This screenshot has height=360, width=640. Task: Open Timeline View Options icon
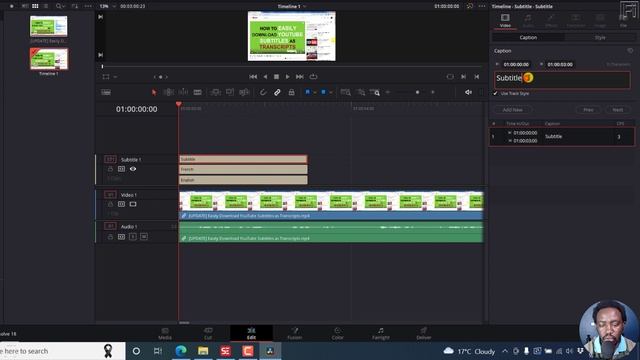tap(106, 92)
